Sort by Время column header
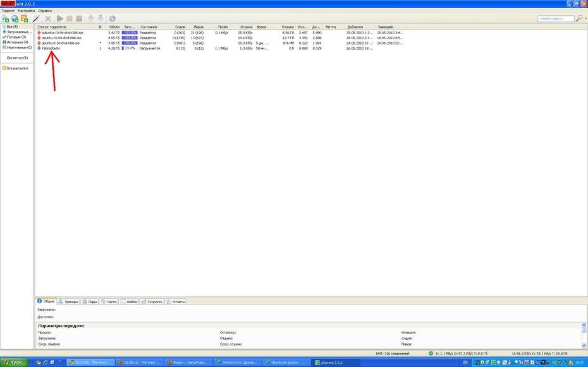Image resolution: width=588 pixels, height=367 pixels. pos(262,27)
